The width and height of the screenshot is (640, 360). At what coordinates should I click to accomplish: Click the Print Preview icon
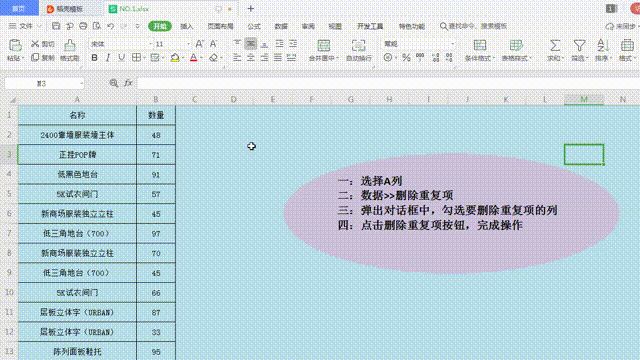tap(97, 26)
